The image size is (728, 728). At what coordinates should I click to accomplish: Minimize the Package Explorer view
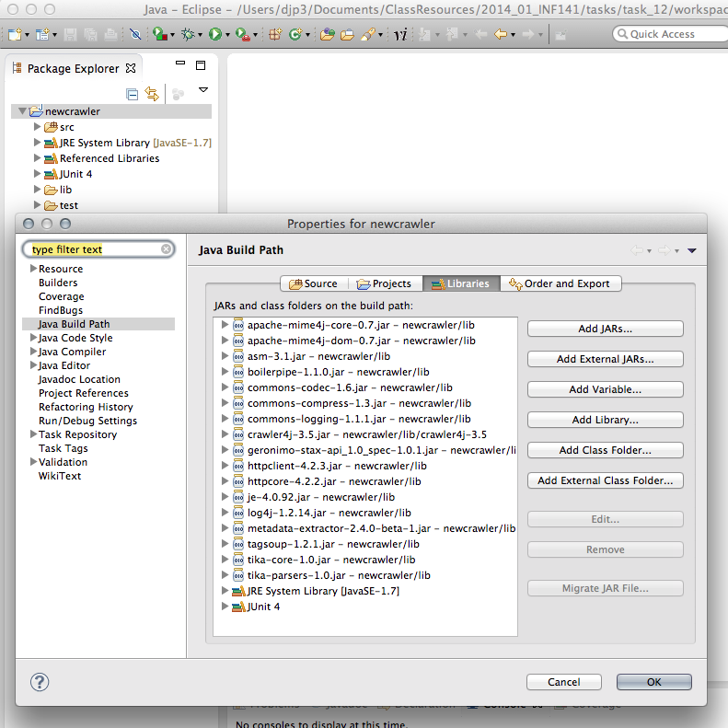click(180, 63)
